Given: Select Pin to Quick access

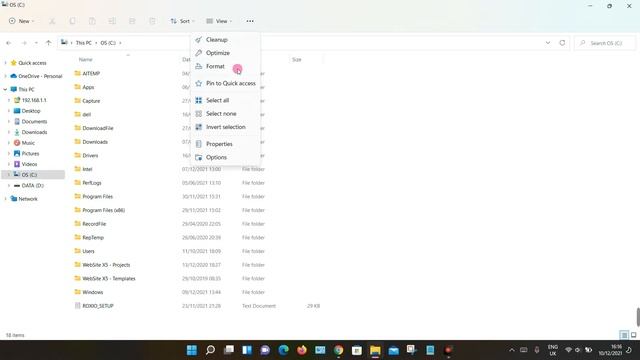Looking at the screenshot, I should [225, 83].
